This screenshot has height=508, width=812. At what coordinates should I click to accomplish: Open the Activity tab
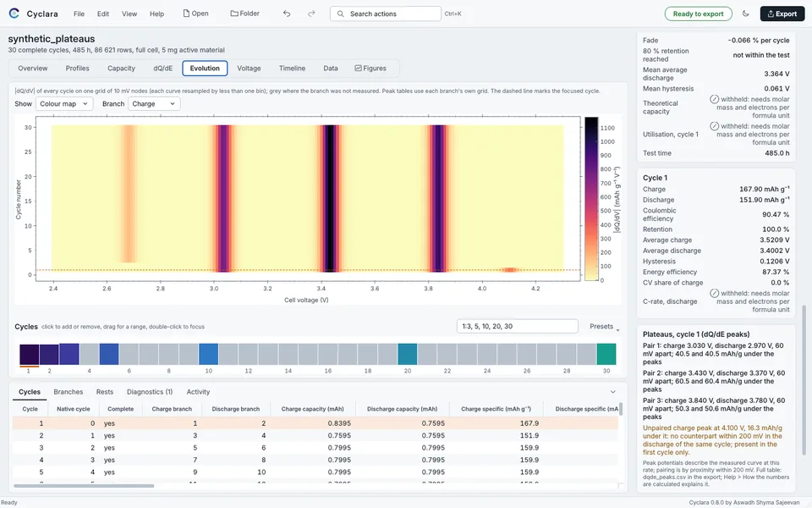(x=198, y=392)
